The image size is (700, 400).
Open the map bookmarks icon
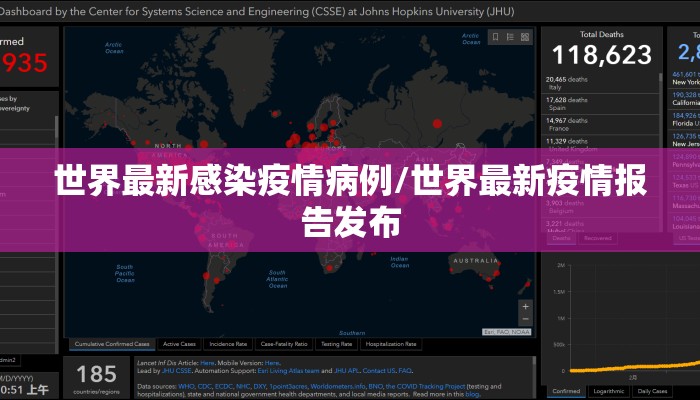point(495,37)
